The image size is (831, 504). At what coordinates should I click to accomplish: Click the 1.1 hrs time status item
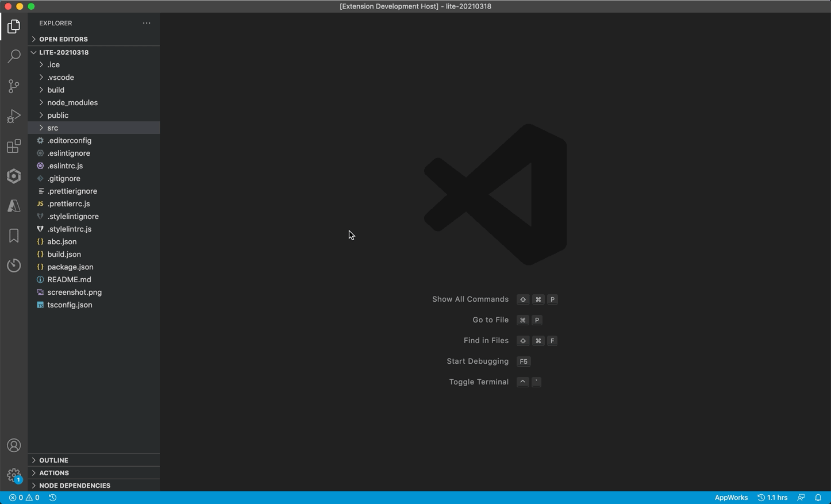pyautogui.click(x=772, y=498)
